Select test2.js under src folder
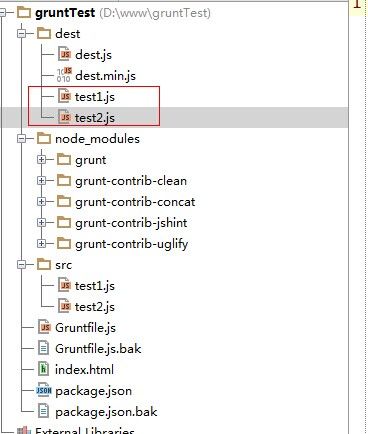 click(95, 307)
